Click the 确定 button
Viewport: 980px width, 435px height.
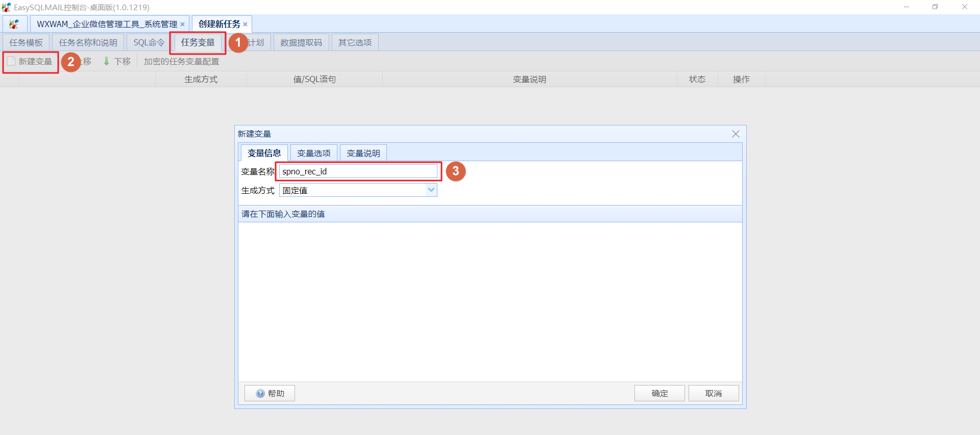pyautogui.click(x=659, y=393)
